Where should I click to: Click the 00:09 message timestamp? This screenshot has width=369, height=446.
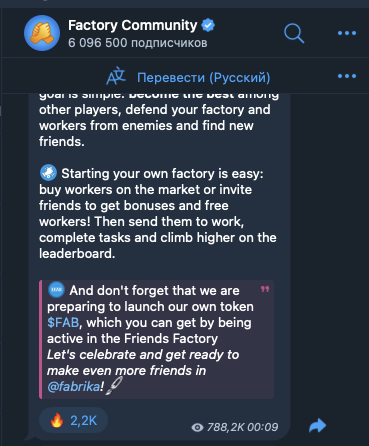(263, 427)
